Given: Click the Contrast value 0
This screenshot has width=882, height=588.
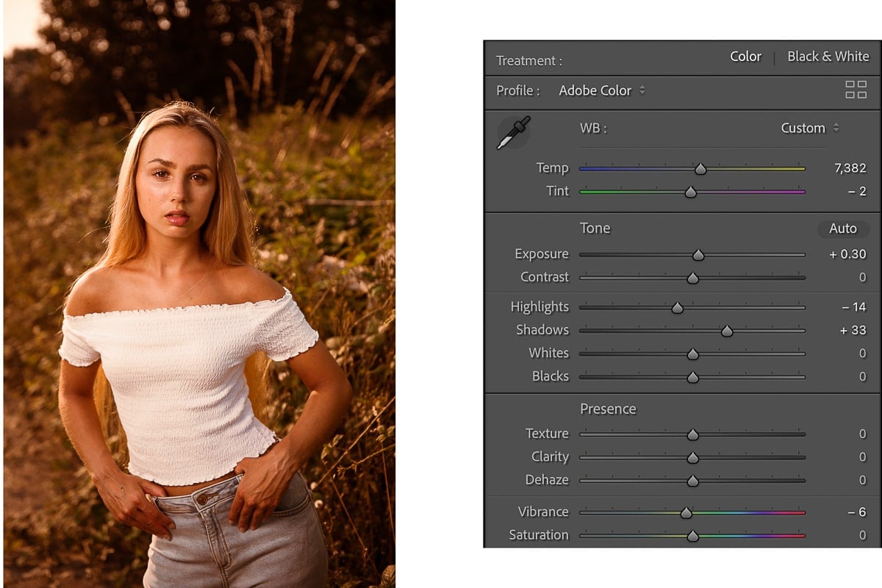Looking at the screenshot, I should tap(863, 277).
